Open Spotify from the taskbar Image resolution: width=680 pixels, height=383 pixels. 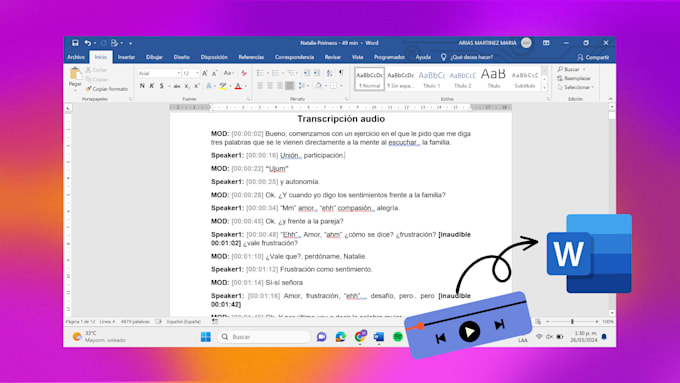(397, 337)
